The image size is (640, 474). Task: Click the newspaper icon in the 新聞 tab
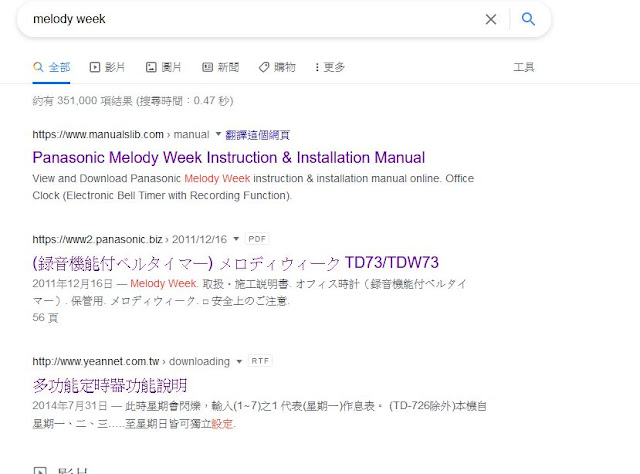pos(207,67)
